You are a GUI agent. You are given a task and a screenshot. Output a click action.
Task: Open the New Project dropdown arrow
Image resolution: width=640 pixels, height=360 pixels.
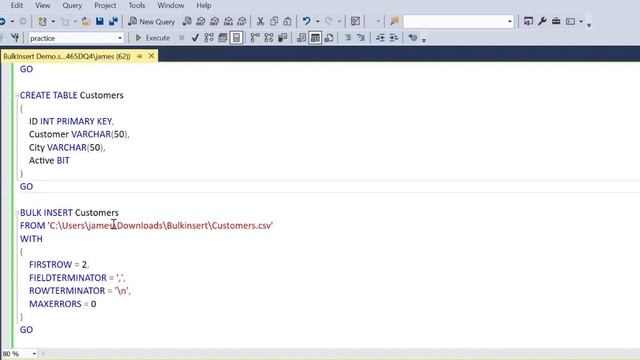(53, 21)
